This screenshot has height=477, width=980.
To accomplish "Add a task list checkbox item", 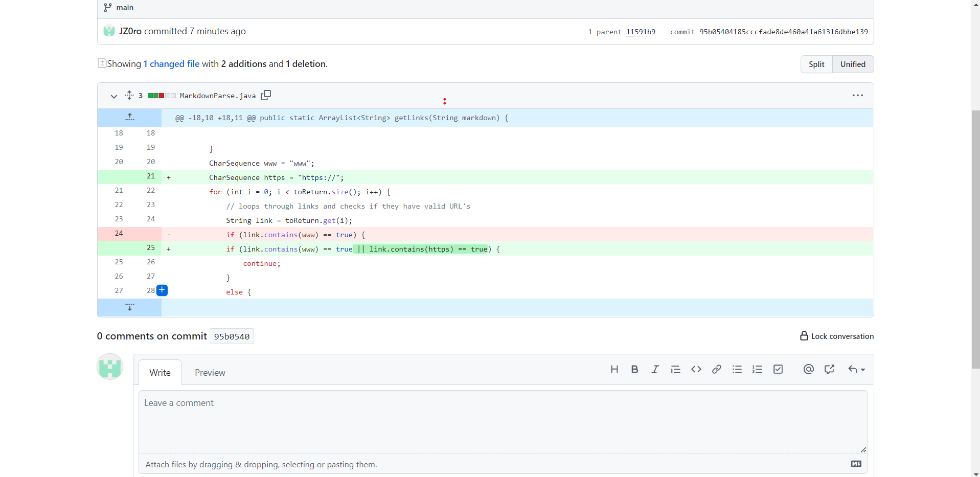I will coord(778,369).
